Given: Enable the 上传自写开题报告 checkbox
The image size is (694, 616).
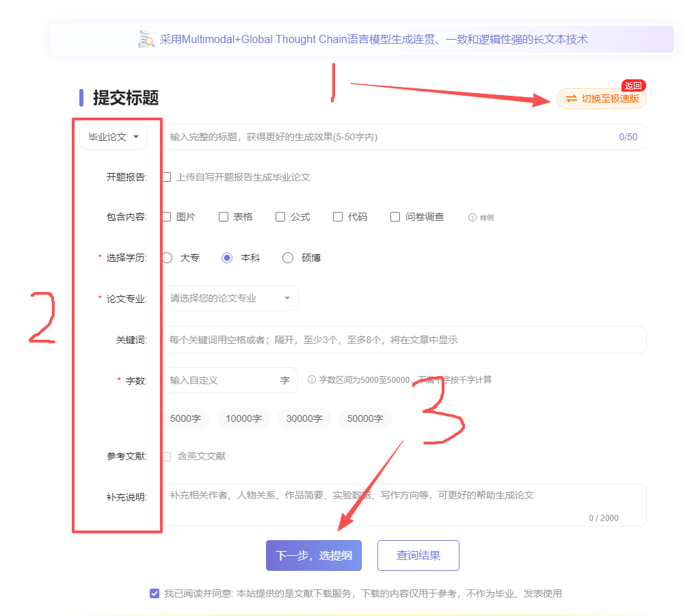Looking at the screenshot, I should [166, 177].
